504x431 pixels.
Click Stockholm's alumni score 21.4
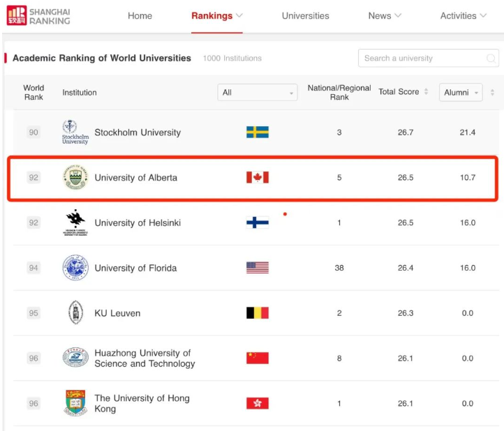(468, 133)
